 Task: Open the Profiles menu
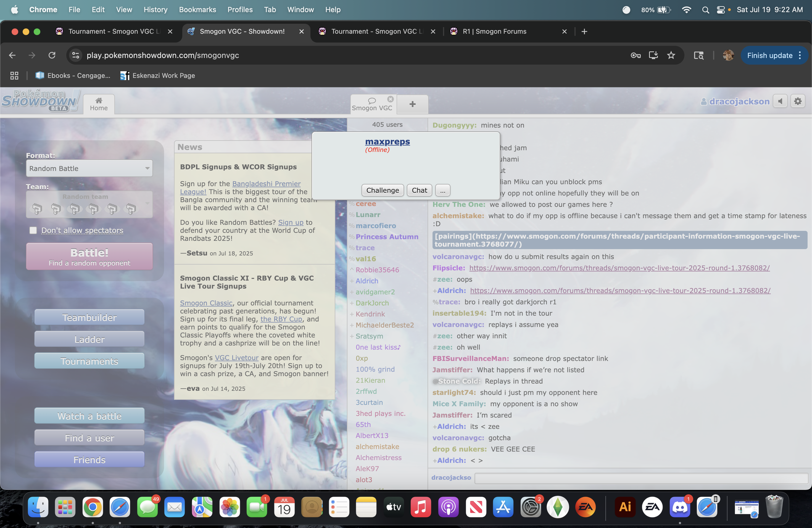(240, 10)
